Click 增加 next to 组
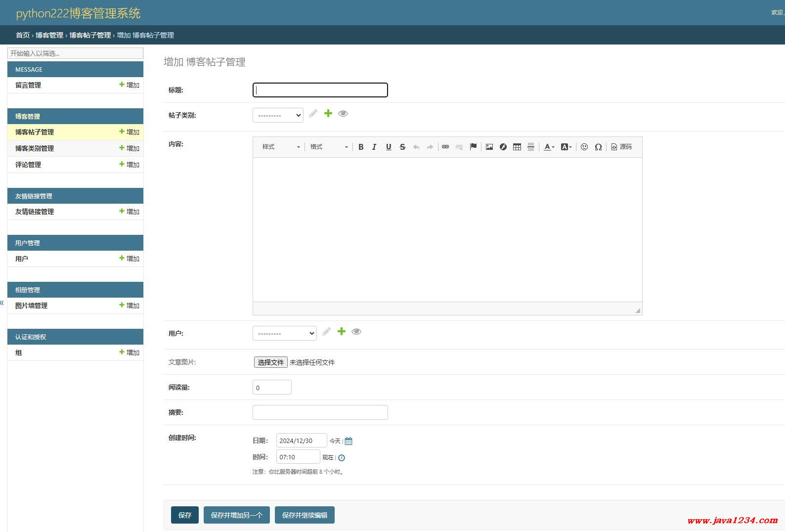Image resolution: width=785 pixels, height=532 pixels. coord(130,353)
